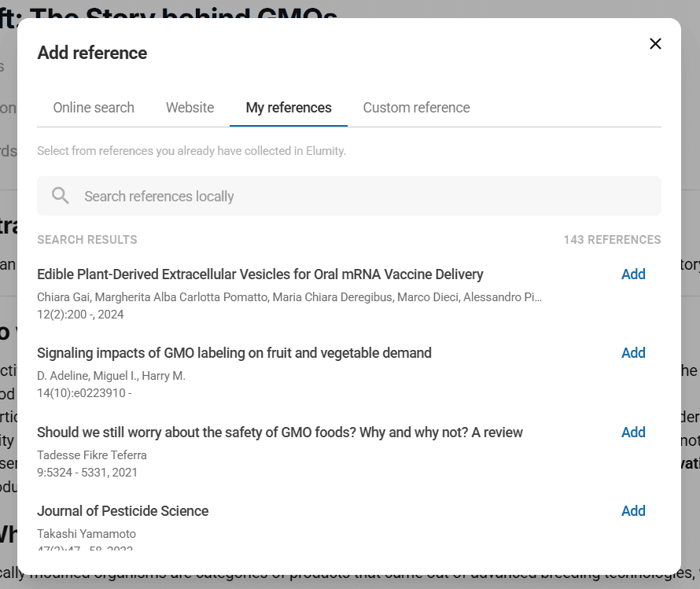
Task: Close the Add reference dialog
Action: point(655,44)
